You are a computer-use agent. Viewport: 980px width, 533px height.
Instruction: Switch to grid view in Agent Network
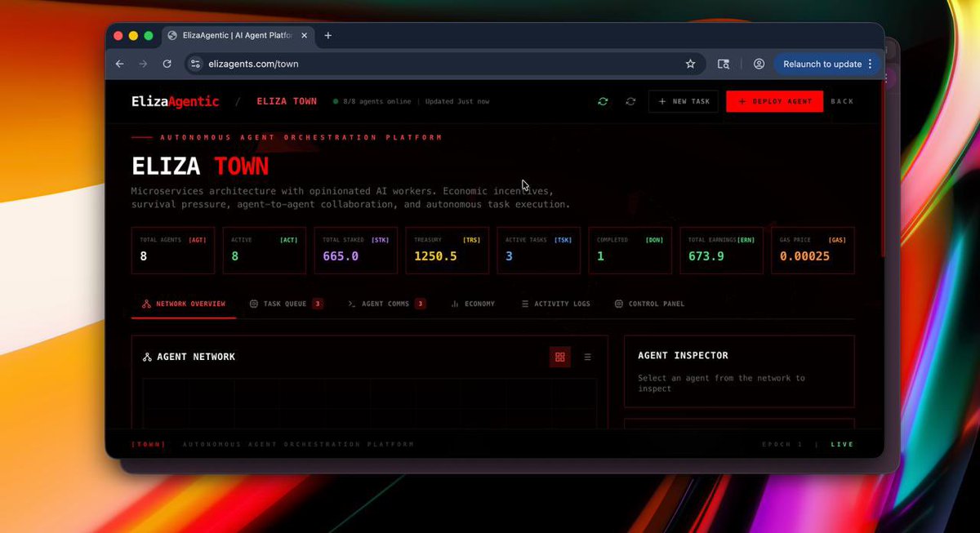(x=559, y=357)
